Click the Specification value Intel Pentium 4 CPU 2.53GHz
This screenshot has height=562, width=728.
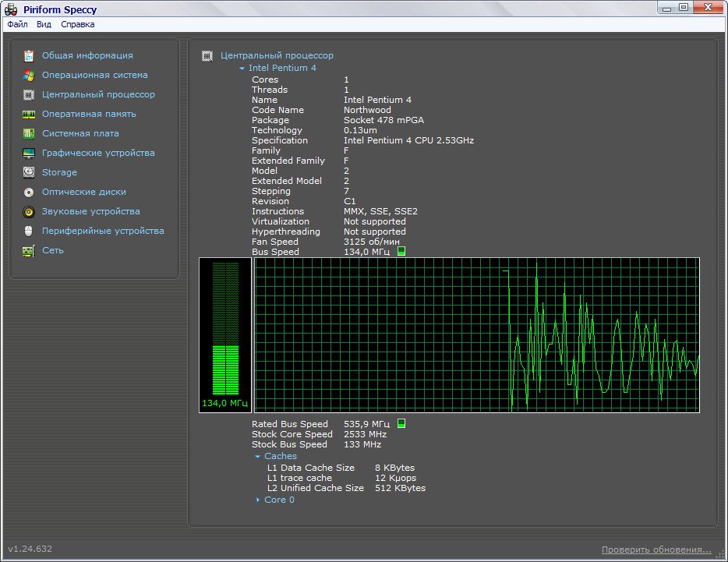coord(408,140)
